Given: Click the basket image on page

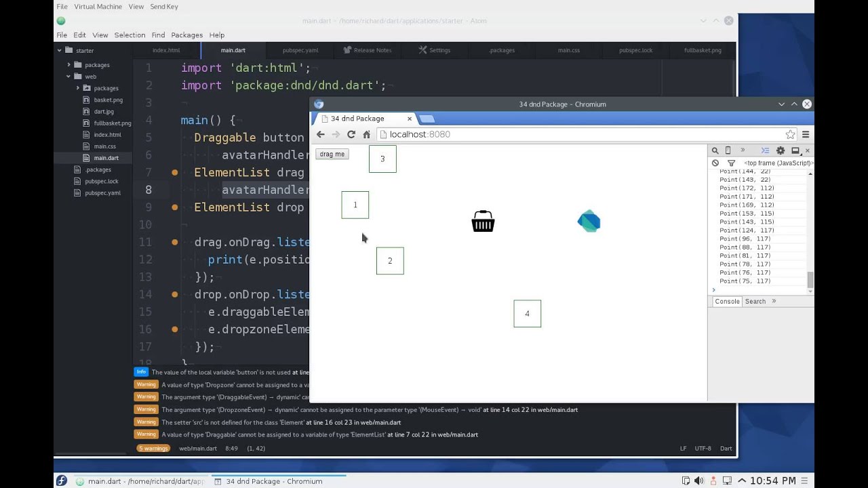Looking at the screenshot, I should point(483,221).
